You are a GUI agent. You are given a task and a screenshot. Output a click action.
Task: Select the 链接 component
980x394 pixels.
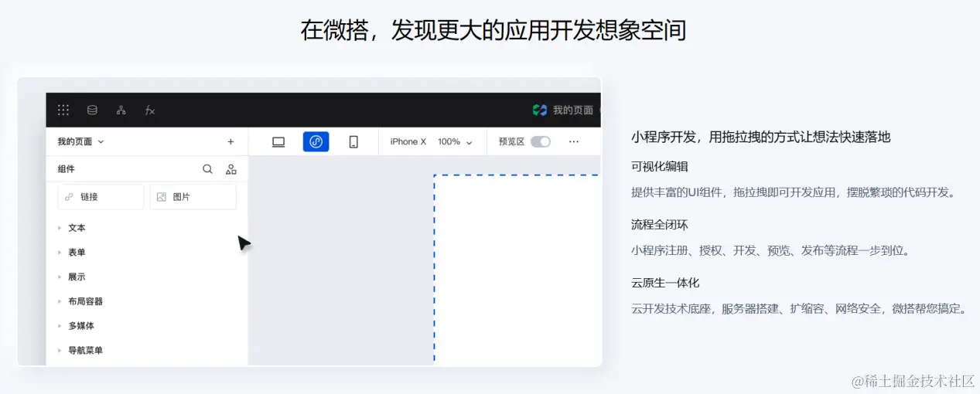point(101,197)
